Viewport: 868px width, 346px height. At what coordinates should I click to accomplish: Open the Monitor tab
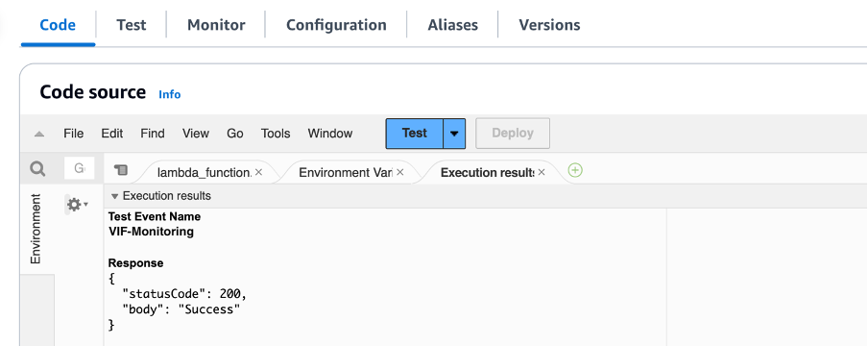tap(216, 25)
